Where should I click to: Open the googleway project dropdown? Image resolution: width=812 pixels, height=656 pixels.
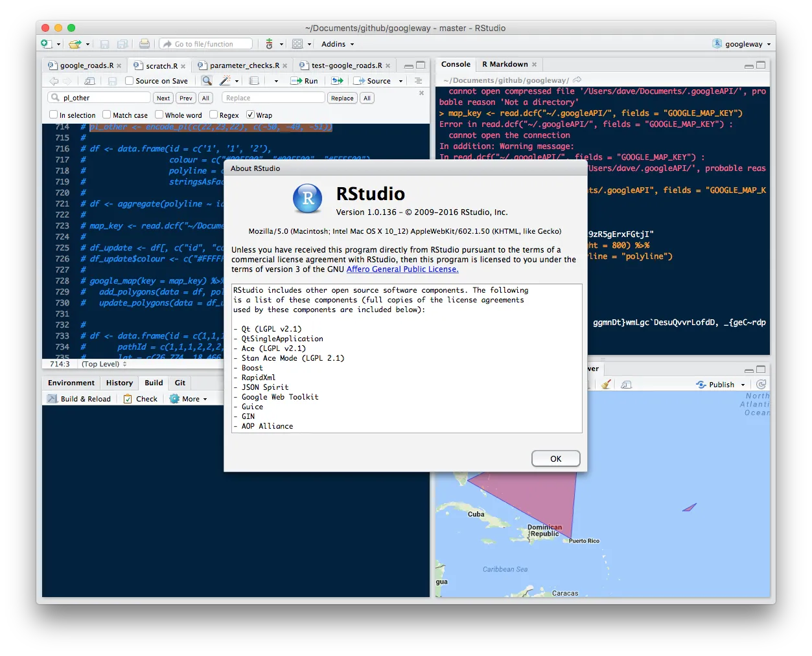point(741,44)
